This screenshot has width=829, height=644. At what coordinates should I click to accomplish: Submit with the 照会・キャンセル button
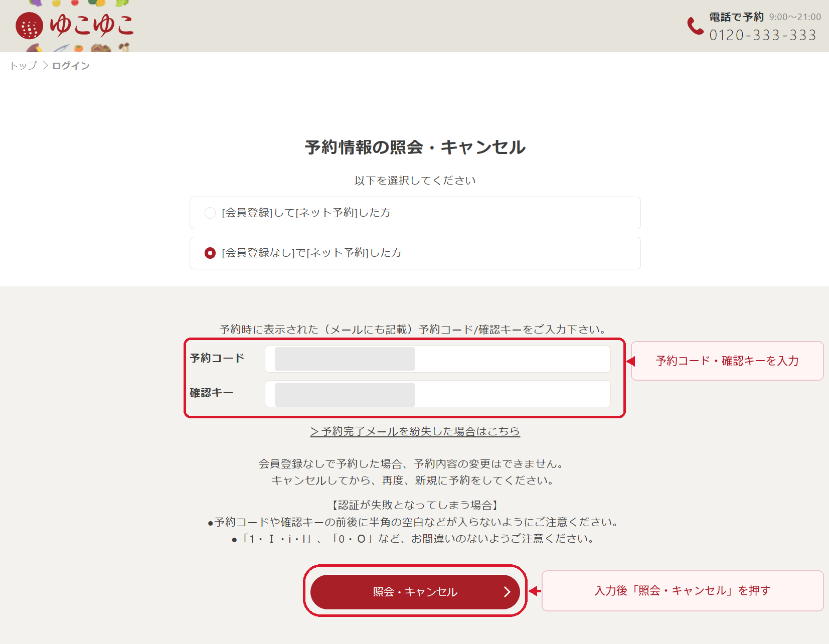(x=415, y=592)
